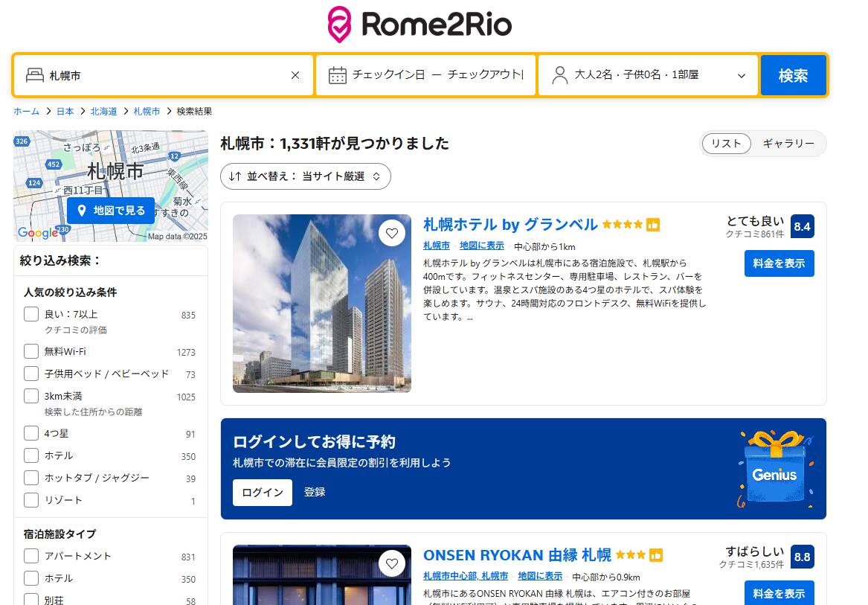Open the 札幌市 breadcrumb link

[147, 112]
